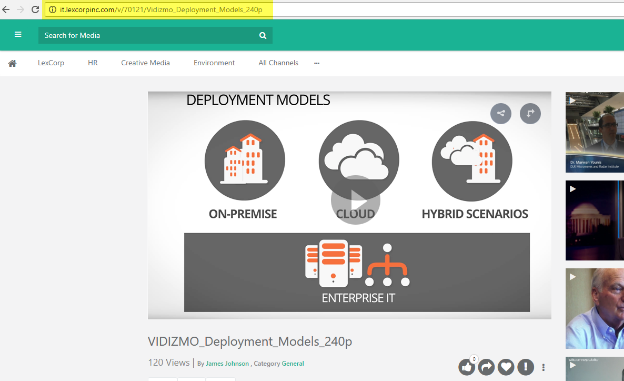Like the video with thumbs-up icon
Screen dimensions: 624x381
(466, 367)
